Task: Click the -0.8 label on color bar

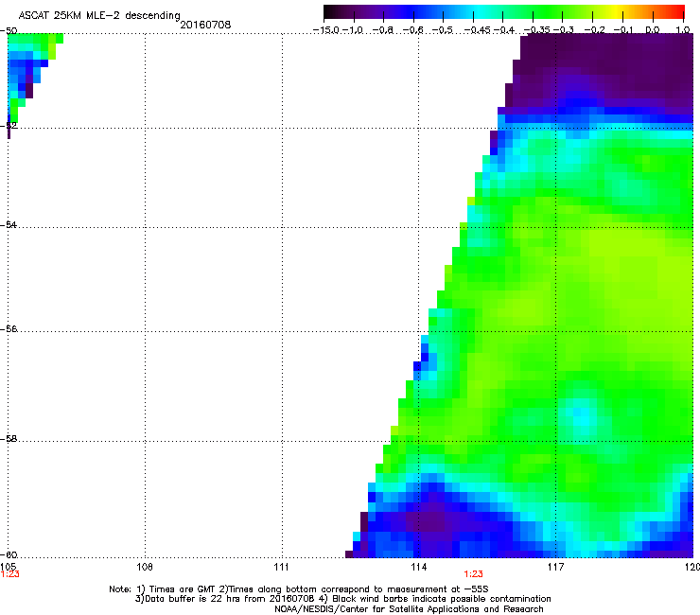Action: click(x=383, y=30)
